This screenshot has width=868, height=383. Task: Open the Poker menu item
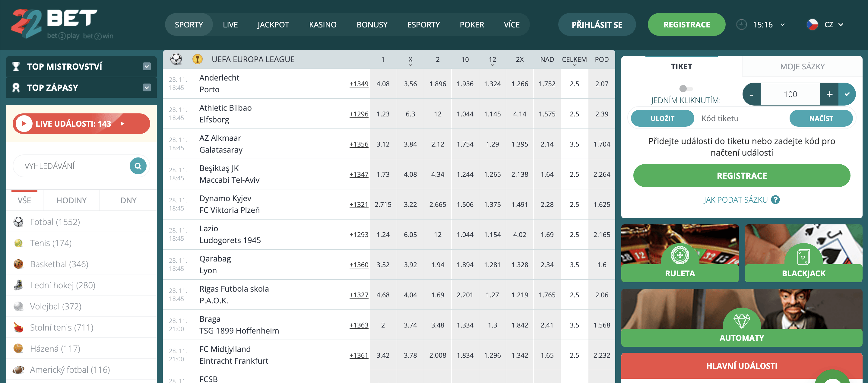[472, 25]
